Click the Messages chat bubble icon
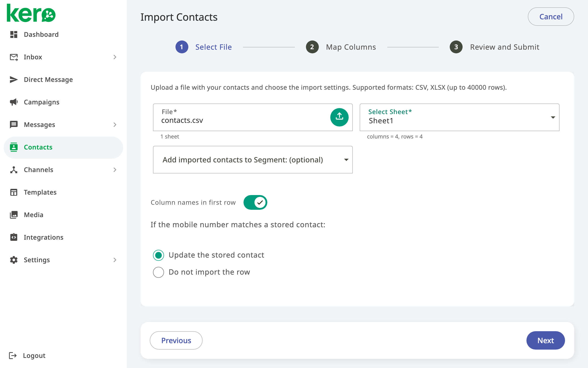The height and width of the screenshot is (368, 588). 14,125
